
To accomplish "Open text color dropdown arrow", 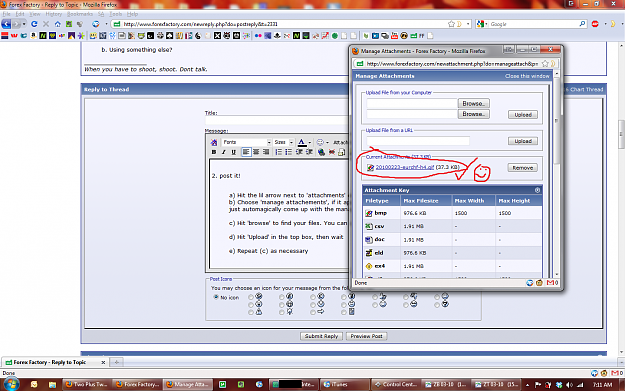I will click(310, 143).
